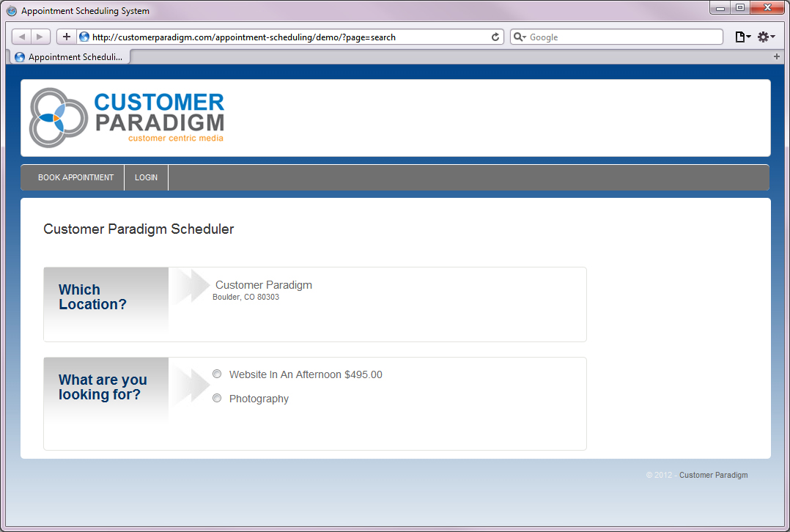The width and height of the screenshot is (790, 532).
Task: Reload the page with the refresh icon
Action: [495, 37]
